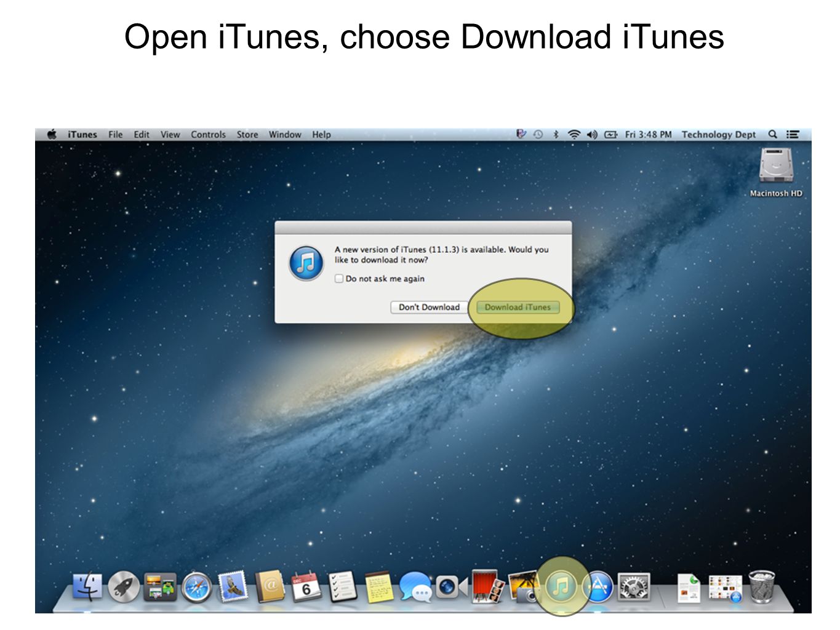Image resolution: width=840 pixels, height=630 pixels.
Task: Click the volume icon in the menu bar
Action: [x=591, y=134]
